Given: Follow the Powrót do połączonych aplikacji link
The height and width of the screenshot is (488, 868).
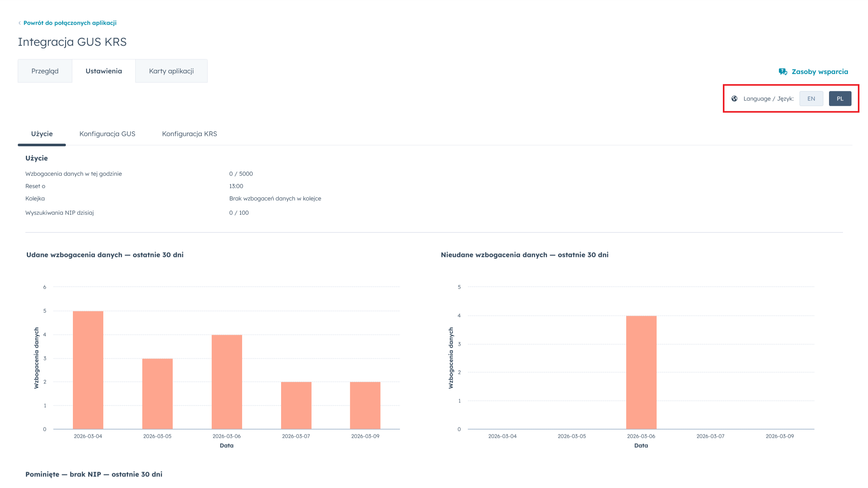Looking at the screenshot, I should tap(70, 23).
